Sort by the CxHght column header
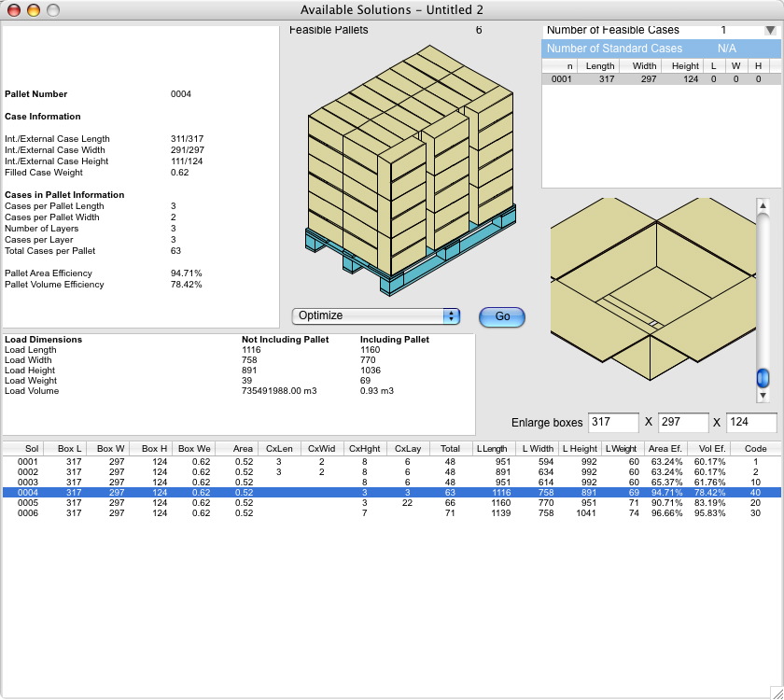The height and width of the screenshot is (700, 784). (x=365, y=449)
